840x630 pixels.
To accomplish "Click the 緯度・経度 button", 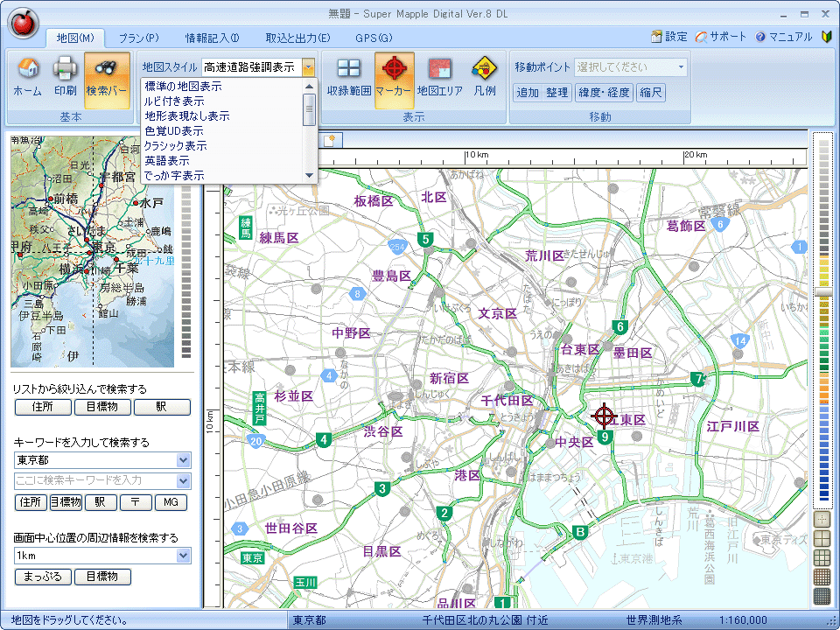I will tap(605, 93).
